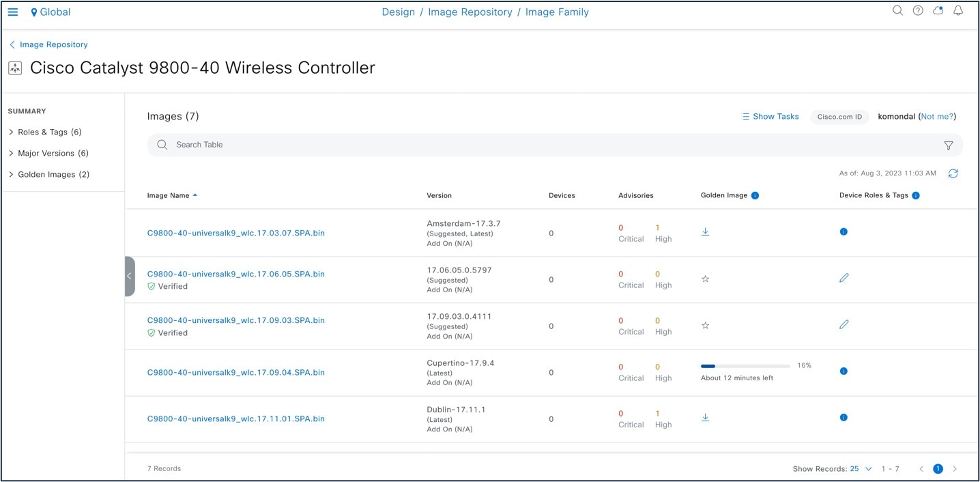Click Dublin-17.11.1 version text
The height and width of the screenshot is (482, 980).
(457, 410)
